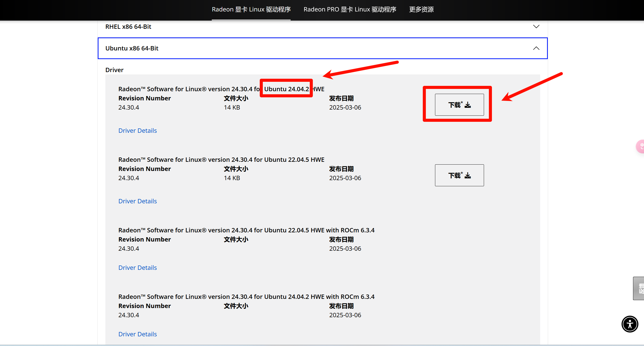Click the Ubuntu 22.04.5 HWE driver title
Viewport: 644px width, 346px height.
pos(221,159)
